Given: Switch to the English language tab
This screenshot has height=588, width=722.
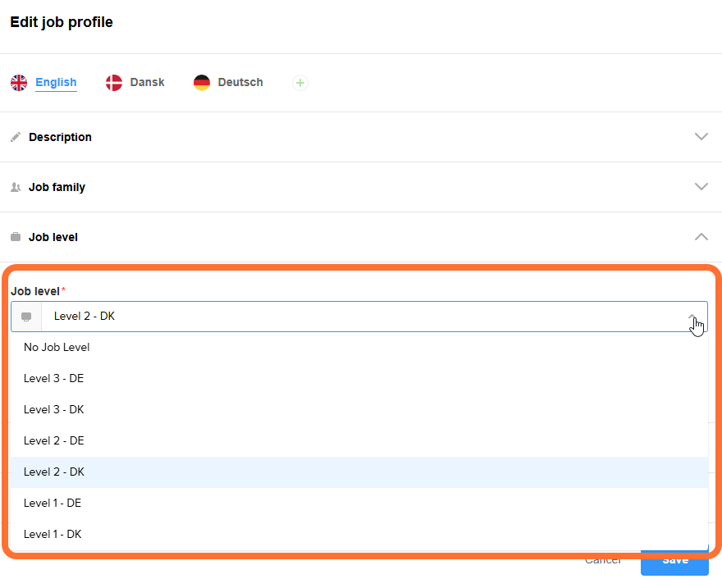Looking at the screenshot, I should 56,82.
